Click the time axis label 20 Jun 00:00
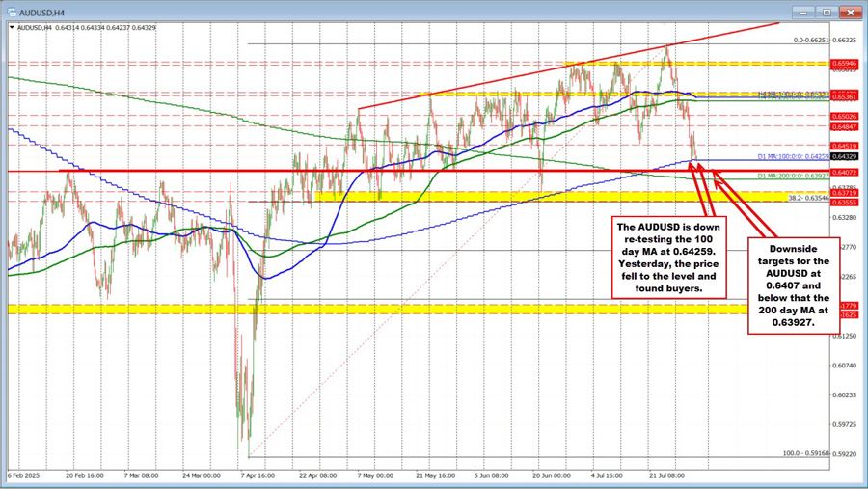The image size is (868, 489). tap(552, 475)
